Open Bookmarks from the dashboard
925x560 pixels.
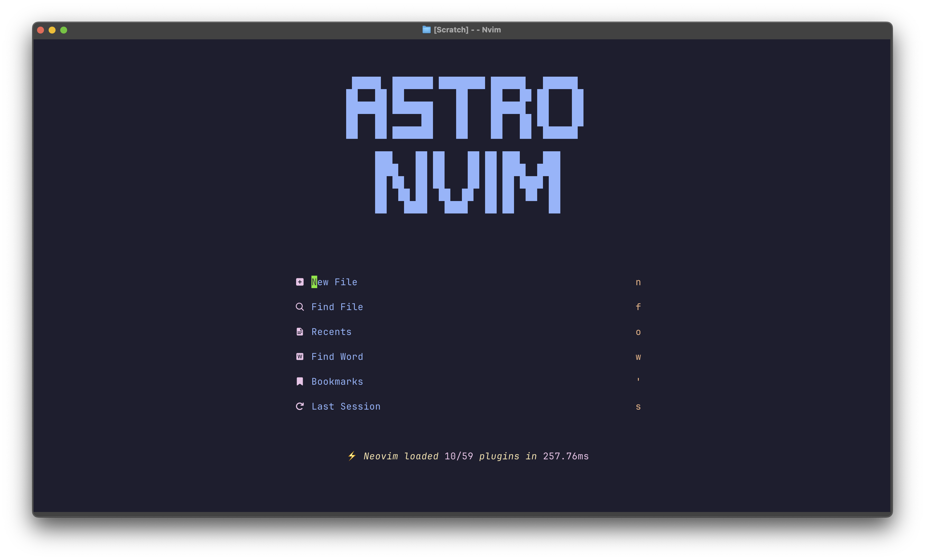tap(337, 381)
